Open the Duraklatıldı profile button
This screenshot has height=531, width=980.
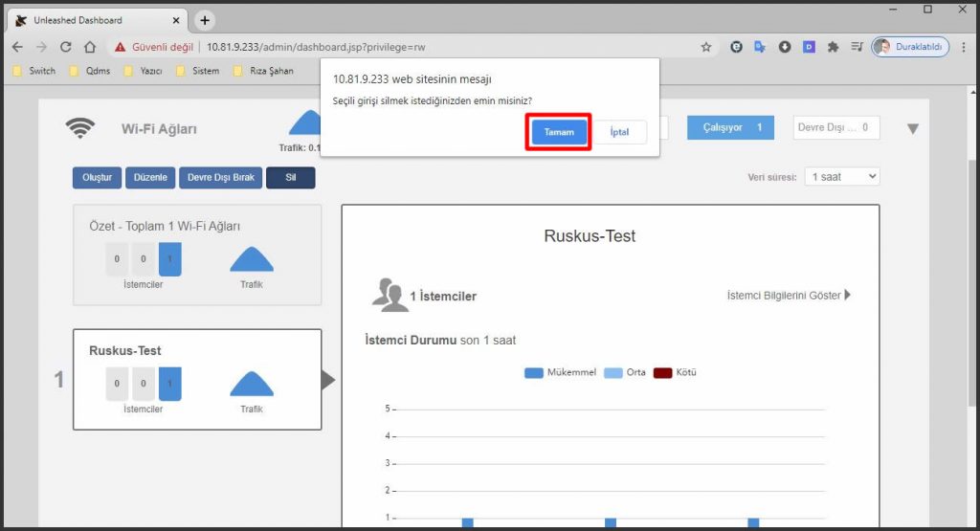tap(911, 47)
